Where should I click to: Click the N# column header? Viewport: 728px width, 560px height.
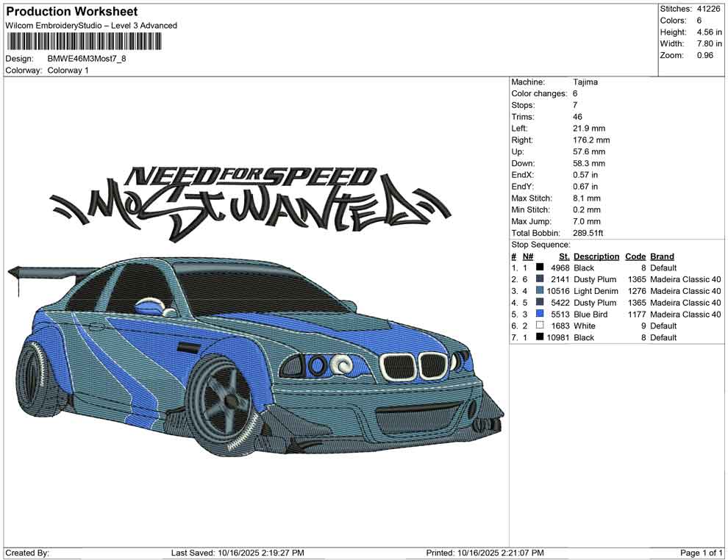(x=527, y=256)
